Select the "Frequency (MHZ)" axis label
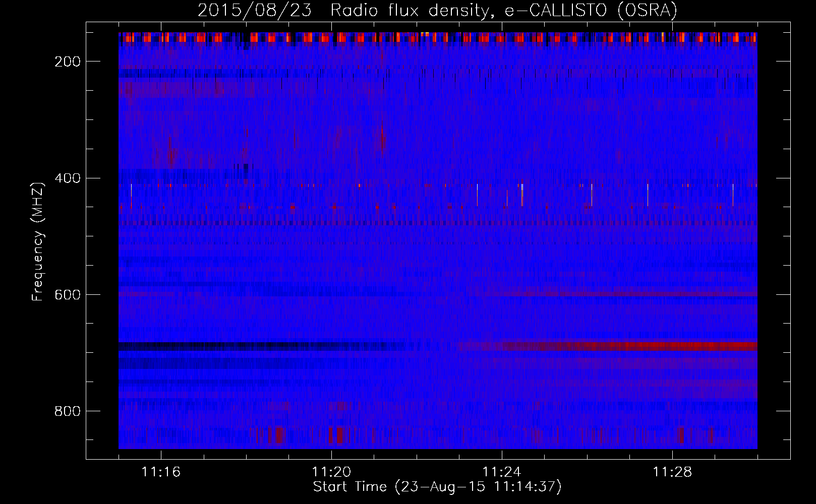This screenshot has height=504, width=816. (38, 241)
